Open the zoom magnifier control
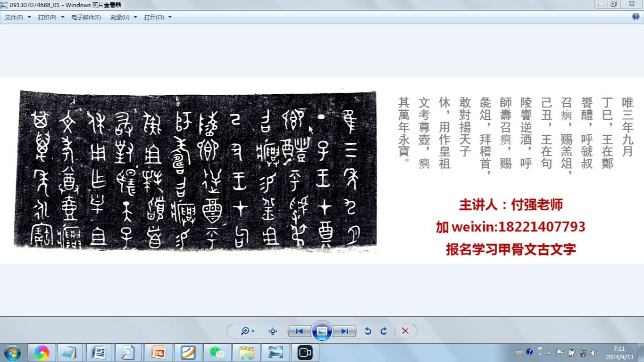 (x=245, y=331)
